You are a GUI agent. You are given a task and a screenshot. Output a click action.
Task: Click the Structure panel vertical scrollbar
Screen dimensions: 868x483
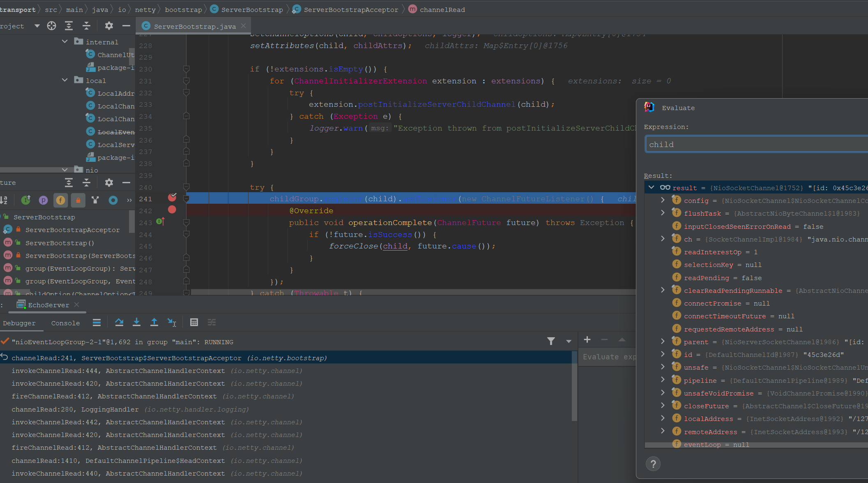click(132, 222)
